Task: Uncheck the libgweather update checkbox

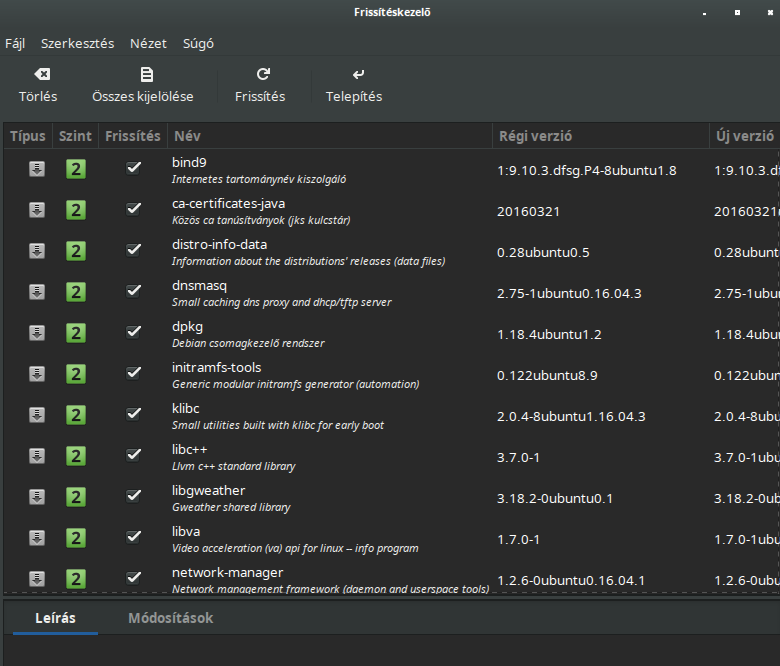Action: click(x=133, y=496)
